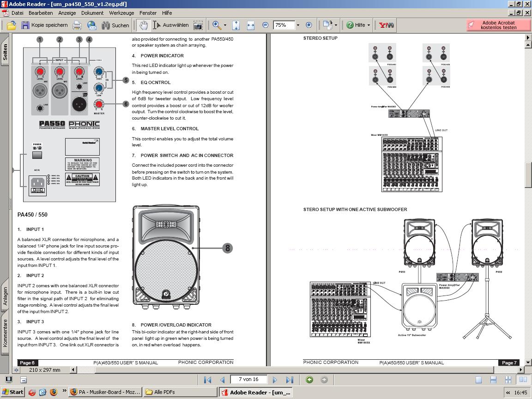Go to the first page
This screenshot has height=399, width=532.
(208, 380)
